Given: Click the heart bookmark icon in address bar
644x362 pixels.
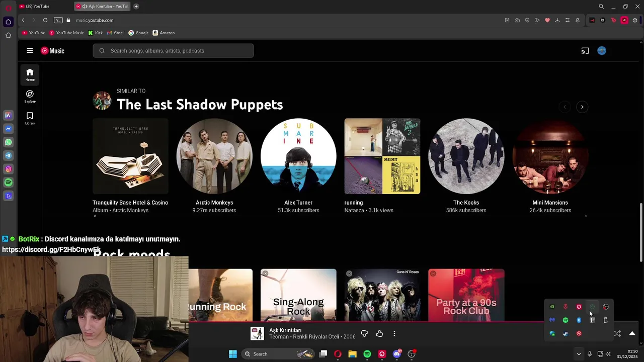Looking at the screenshot, I should [x=547, y=20].
